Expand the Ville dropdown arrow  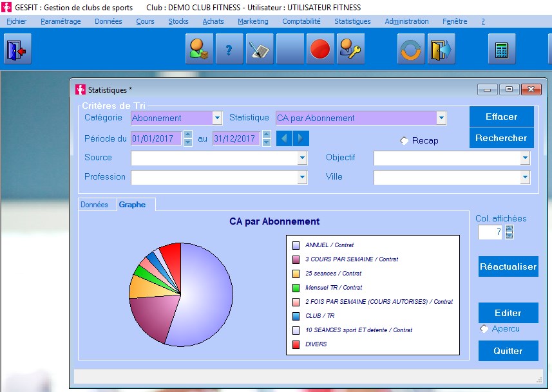click(x=525, y=177)
